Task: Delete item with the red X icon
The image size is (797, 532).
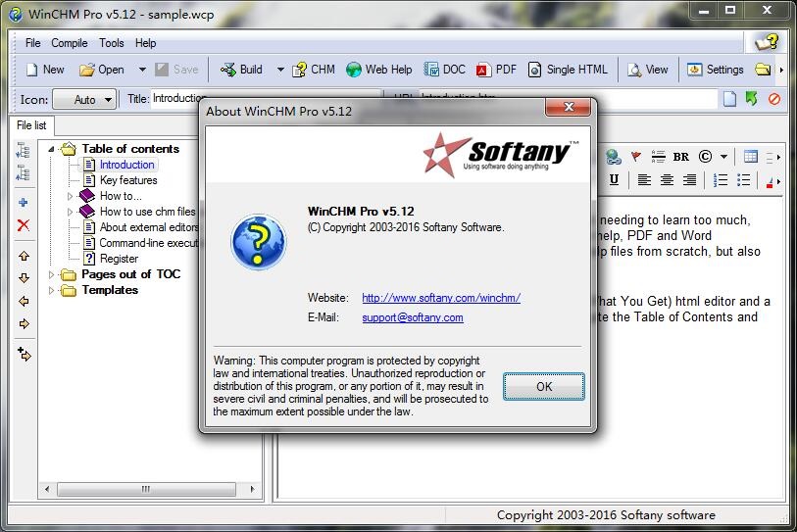Action: [x=24, y=225]
